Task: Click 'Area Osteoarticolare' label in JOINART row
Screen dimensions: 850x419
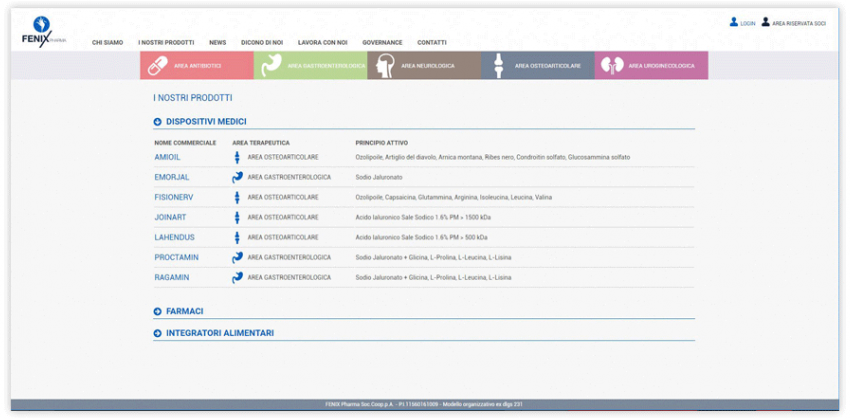Action: [x=283, y=217]
